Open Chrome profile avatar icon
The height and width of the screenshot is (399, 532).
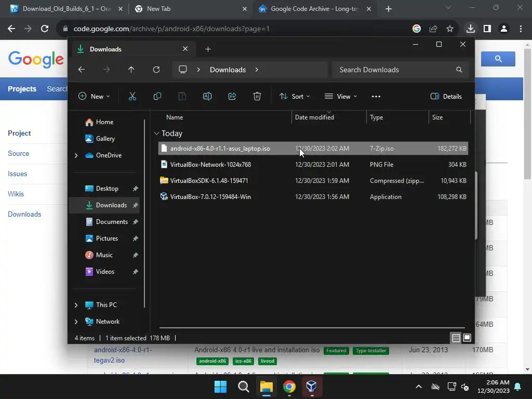(x=504, y=29)
